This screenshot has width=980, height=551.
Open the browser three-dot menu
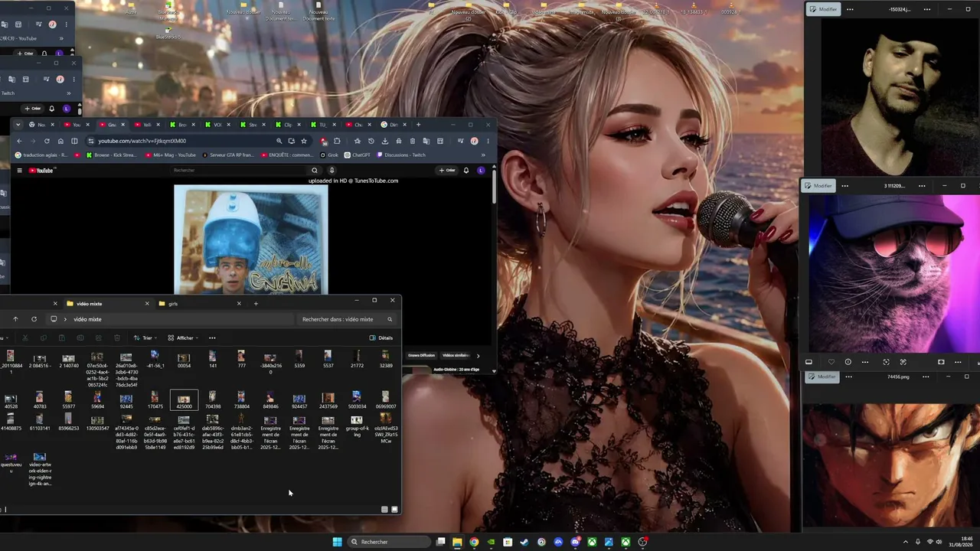click(488, 141)
